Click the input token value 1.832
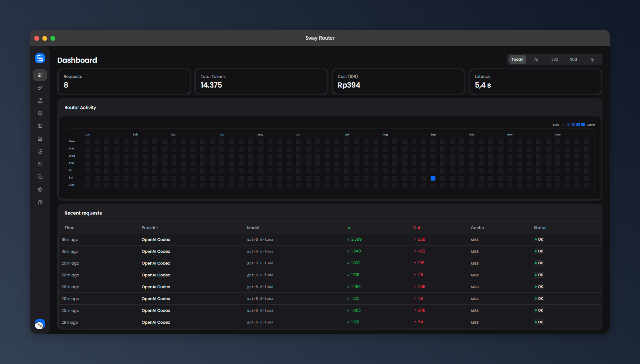Screen dimensions: 640x364 (x=356, y=263)
